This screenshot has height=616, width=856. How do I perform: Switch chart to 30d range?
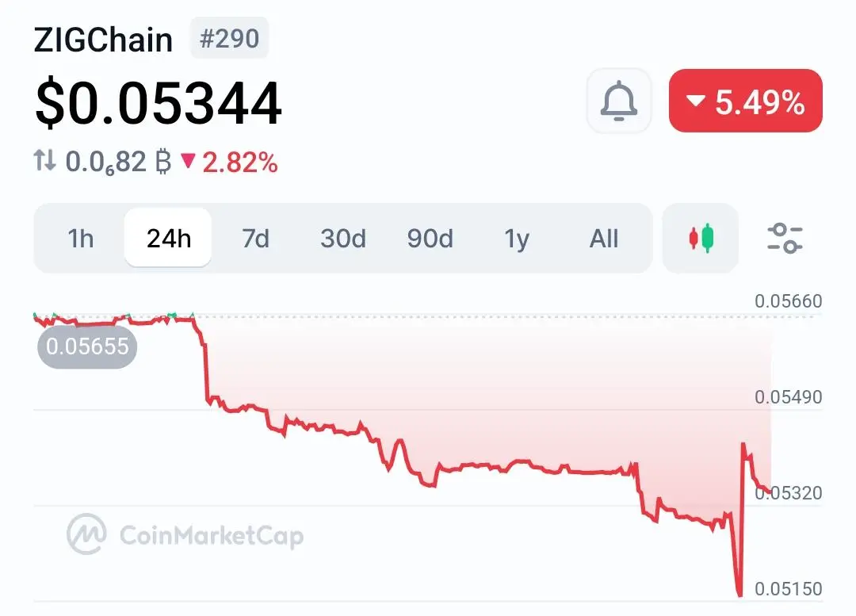[343, 239]
